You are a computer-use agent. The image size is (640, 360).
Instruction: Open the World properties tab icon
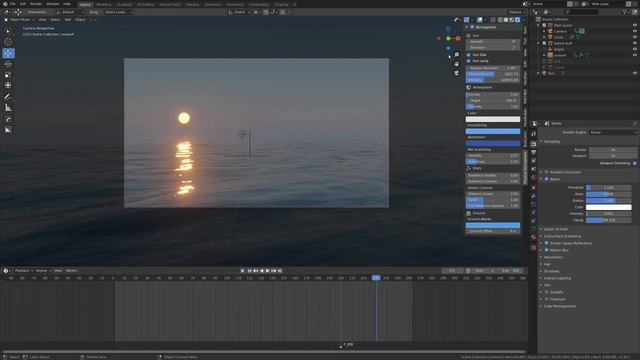point(533,178)
